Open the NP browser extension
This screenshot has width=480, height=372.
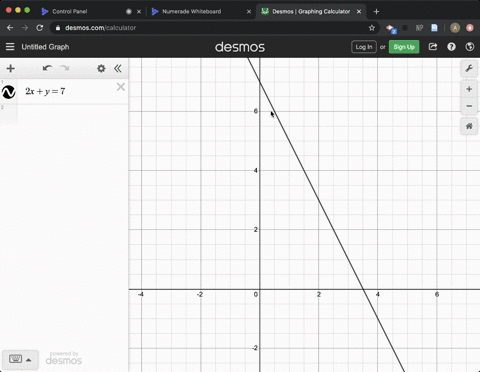coord(419,28)
